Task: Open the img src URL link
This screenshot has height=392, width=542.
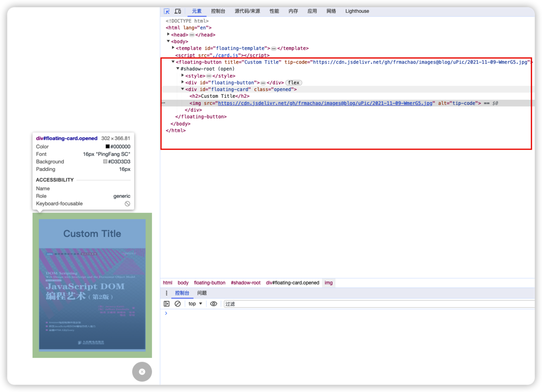Action: (x=325, y=103)
